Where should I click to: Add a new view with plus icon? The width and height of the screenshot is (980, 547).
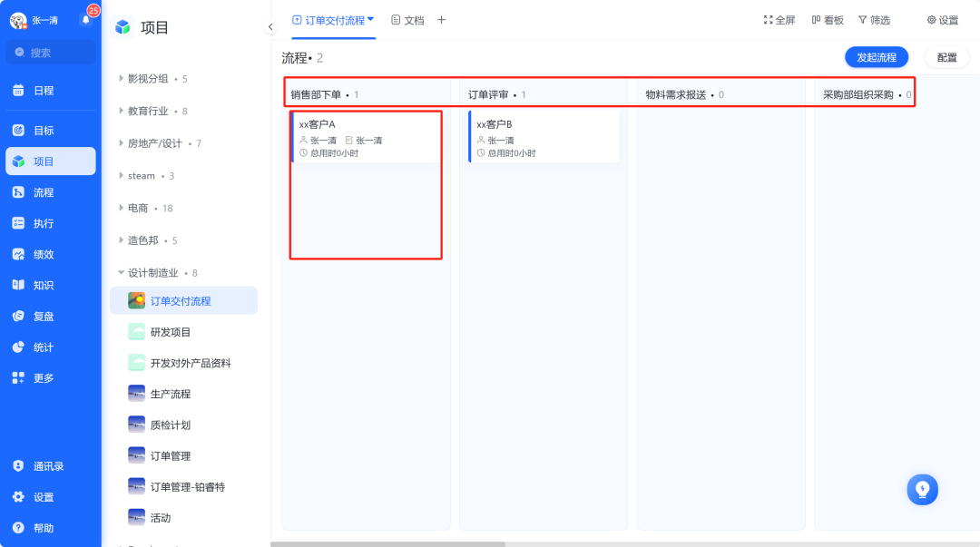pos(441,20)
